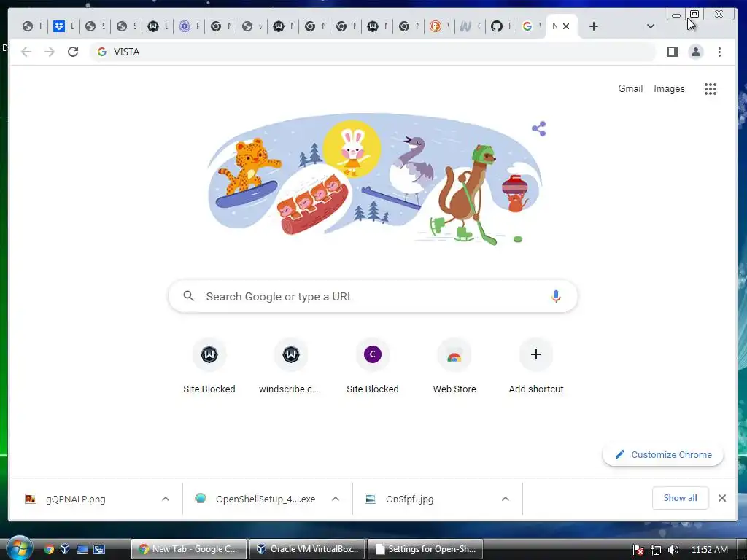Launch Chrome from quick launch
The width and height of the screenshot is (747, 560).
[x=49, y=549]
